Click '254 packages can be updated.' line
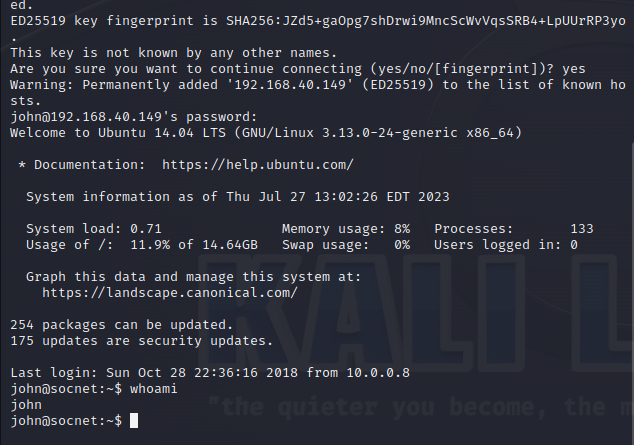The width and height of the screenshot is (634, 445). (x=122, y=325)
